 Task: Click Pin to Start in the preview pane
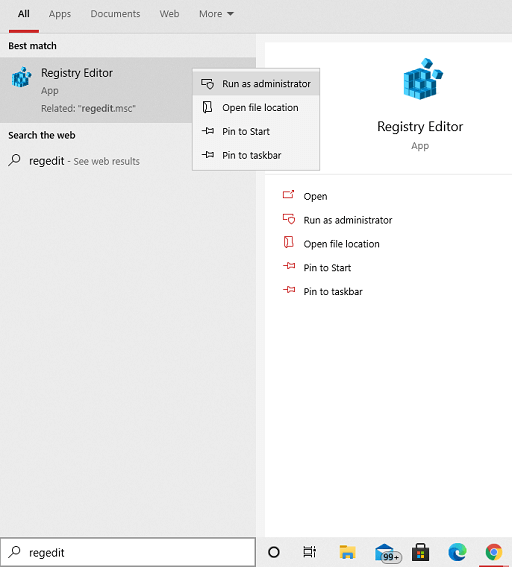tap(327, 268)
